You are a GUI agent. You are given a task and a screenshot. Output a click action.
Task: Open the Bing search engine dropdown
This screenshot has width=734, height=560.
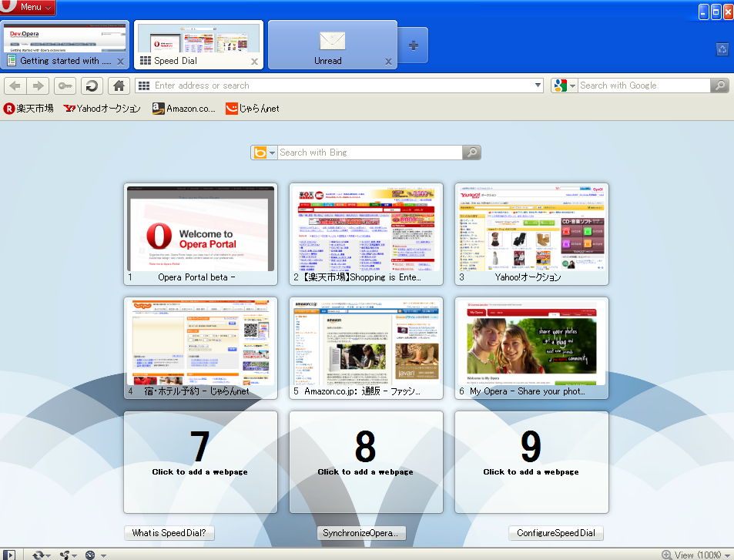click(x=264, y=153)
